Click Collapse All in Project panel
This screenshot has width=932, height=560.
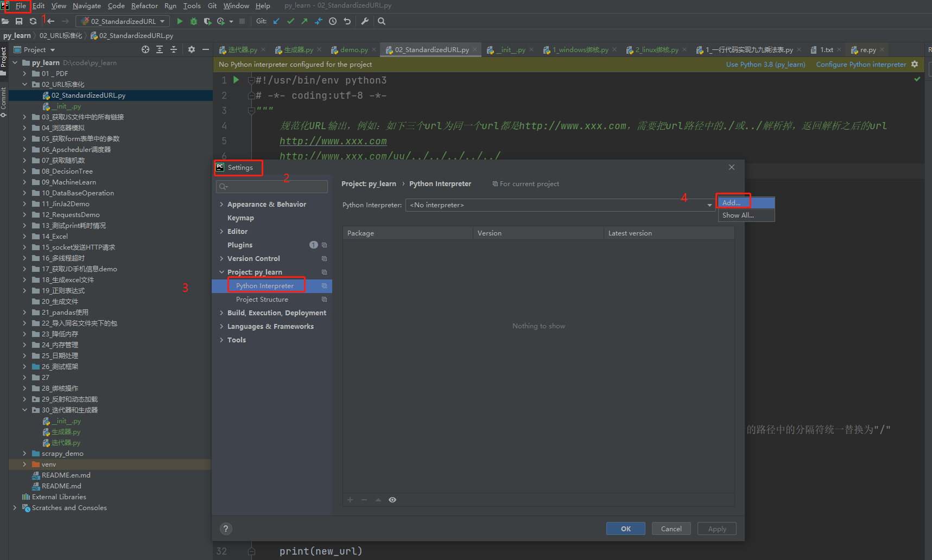click(174, 49)
